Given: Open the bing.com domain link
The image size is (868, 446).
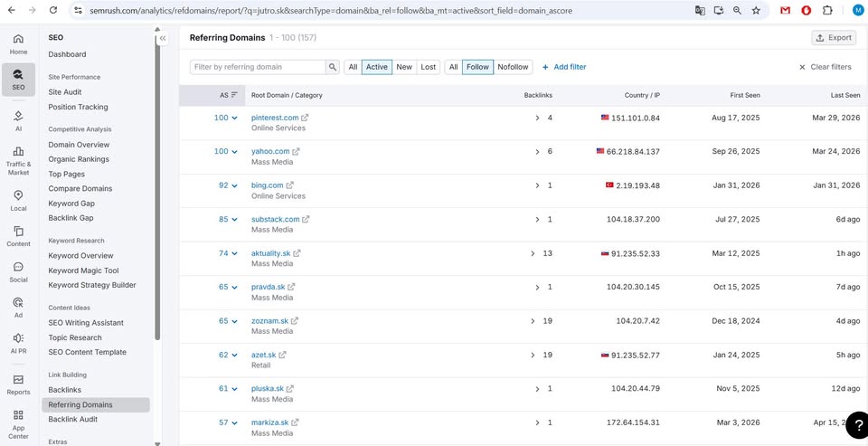Looking at the screenshot, I should 268,185.
